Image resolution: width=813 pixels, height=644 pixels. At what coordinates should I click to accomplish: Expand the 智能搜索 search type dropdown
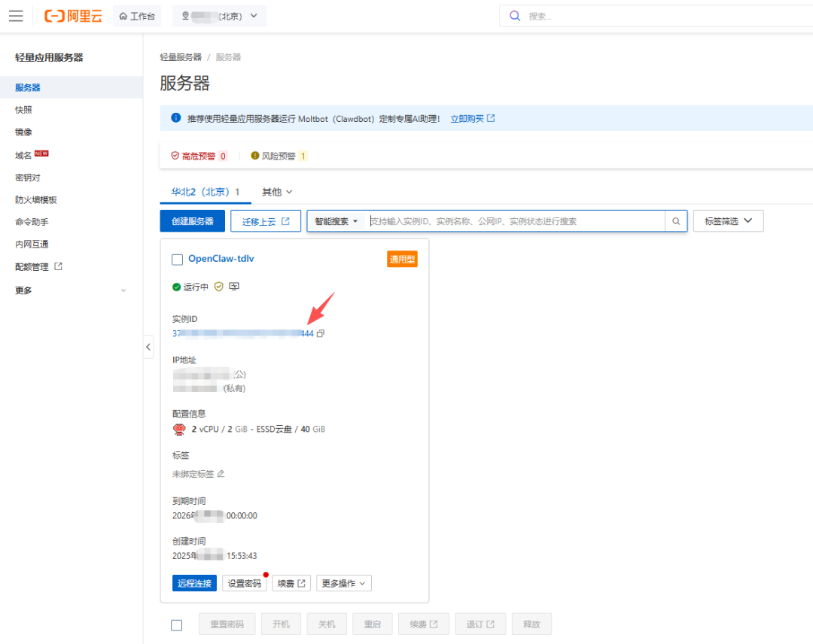[x=336, y=221]
